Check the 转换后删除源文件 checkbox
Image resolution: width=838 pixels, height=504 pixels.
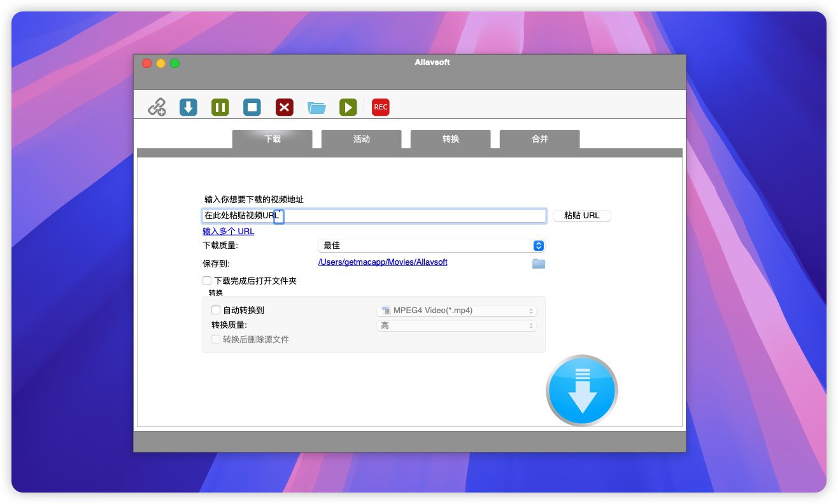pyautogui.click(x=216, y=340)
